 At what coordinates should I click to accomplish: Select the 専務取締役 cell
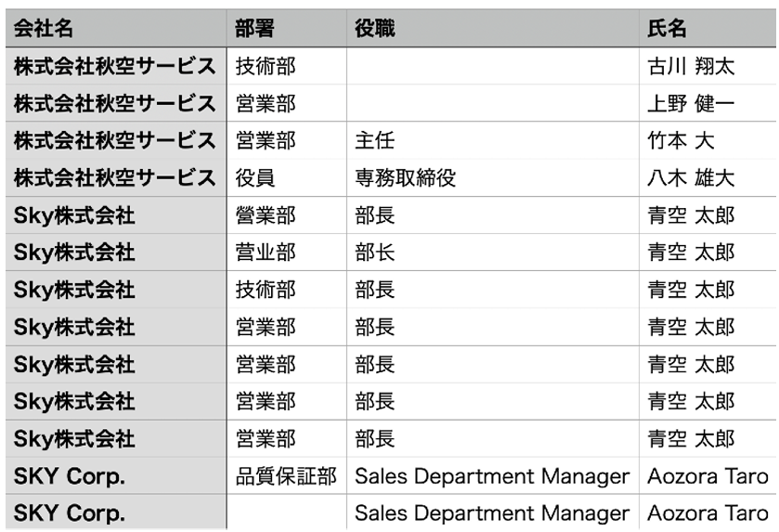493,178
